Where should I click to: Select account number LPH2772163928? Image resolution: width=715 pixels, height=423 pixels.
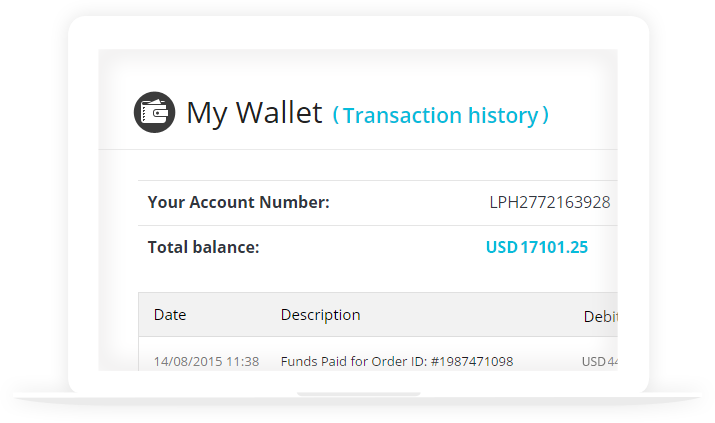pos(549,202)
